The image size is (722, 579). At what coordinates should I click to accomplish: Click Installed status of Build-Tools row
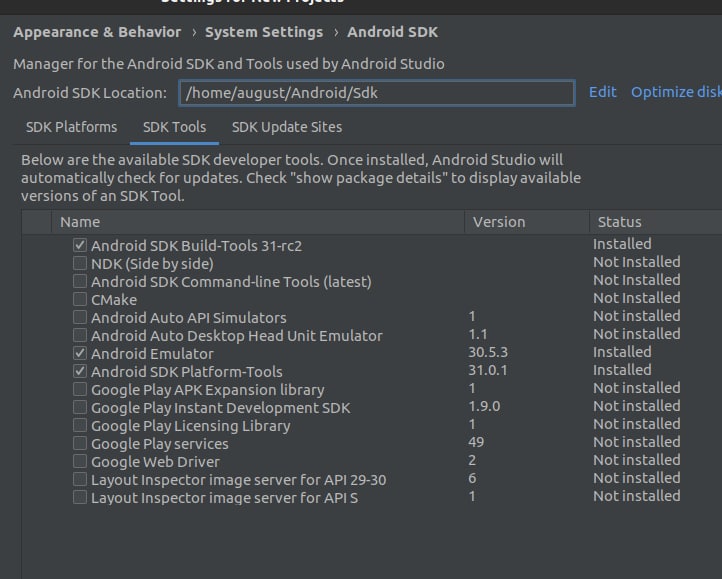click(622, 244)
